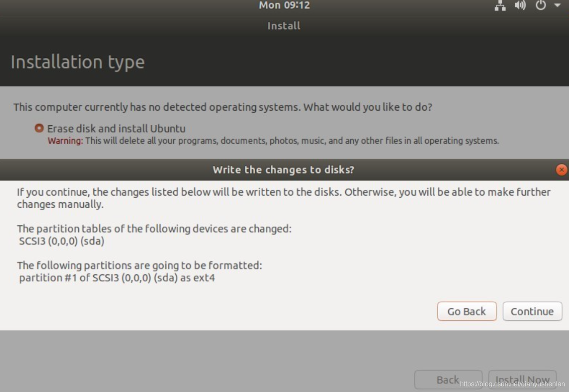Viewport: 569px width, 392px height.
Task: Click 'partition #1 of SCSI3 (0,0,0) (sda) as ext4'
Action: 117,278
